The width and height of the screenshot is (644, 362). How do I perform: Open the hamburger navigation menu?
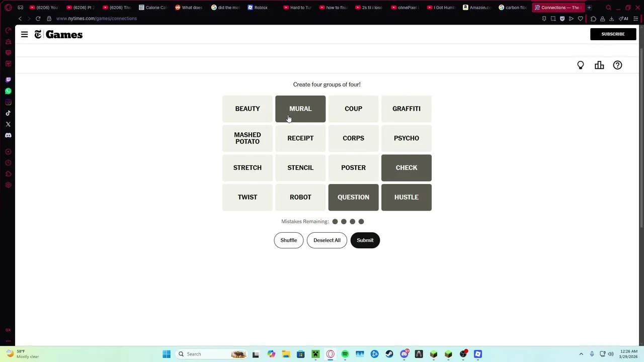coord(24,34)
